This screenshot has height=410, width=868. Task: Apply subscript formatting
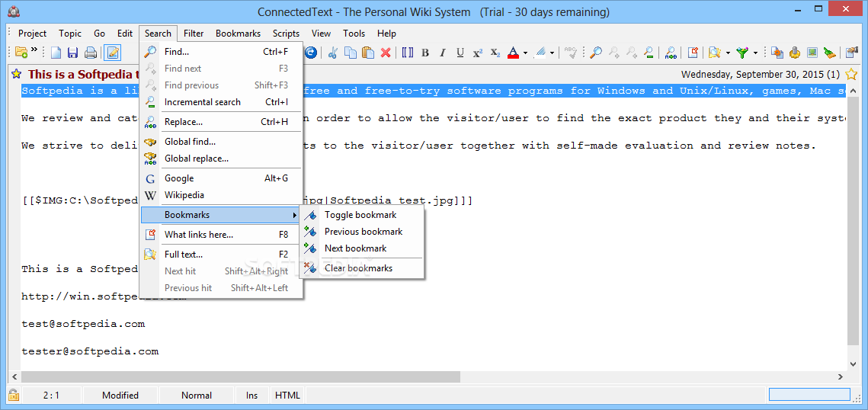pyautogui.click(x=495, y=53)
